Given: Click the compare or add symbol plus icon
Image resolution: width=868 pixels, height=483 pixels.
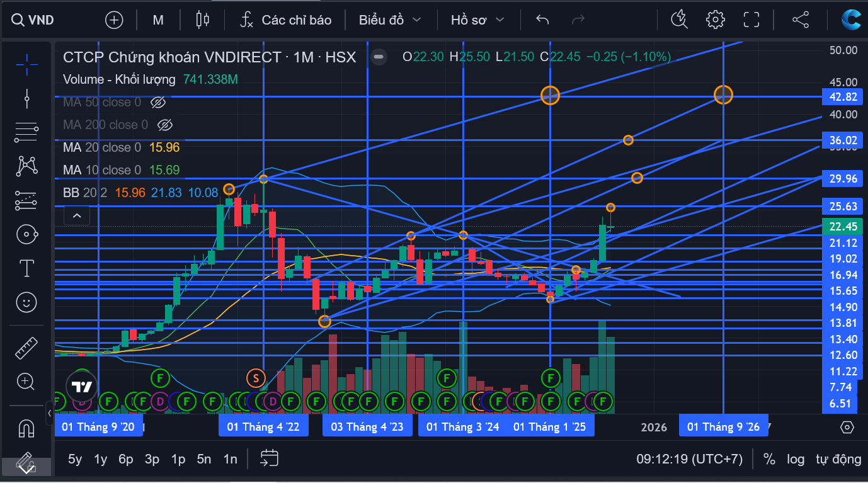Looking at the screenshot, I should coord(114,20).
